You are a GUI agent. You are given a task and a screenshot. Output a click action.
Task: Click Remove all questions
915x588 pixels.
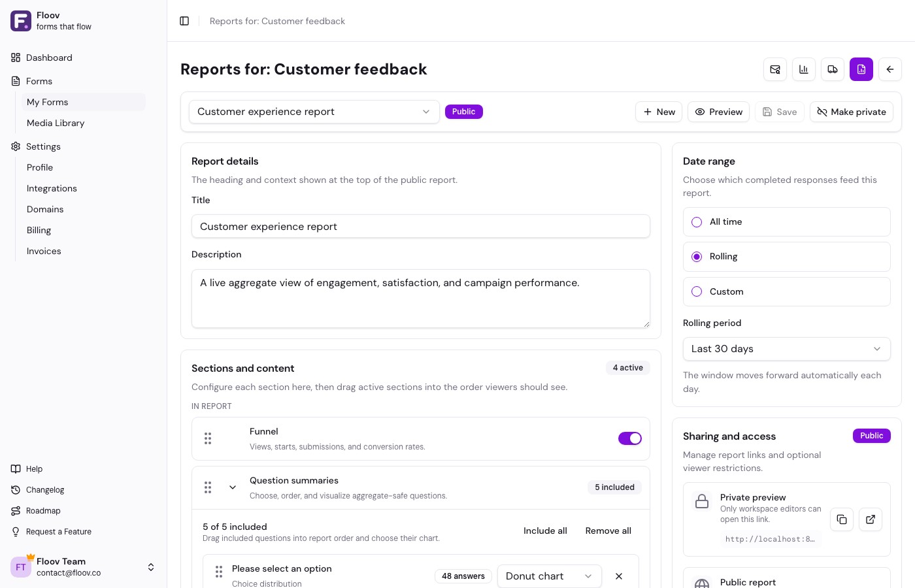coord(608,531)
